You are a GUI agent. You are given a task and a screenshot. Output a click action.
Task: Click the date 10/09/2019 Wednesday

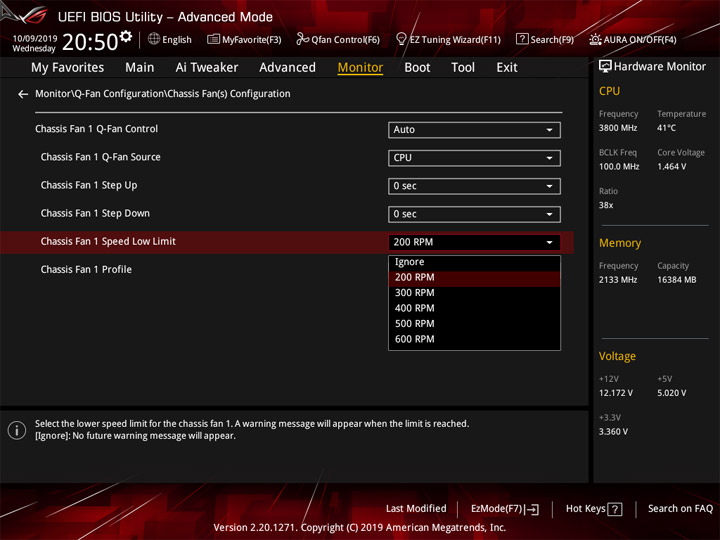point(35,44)
